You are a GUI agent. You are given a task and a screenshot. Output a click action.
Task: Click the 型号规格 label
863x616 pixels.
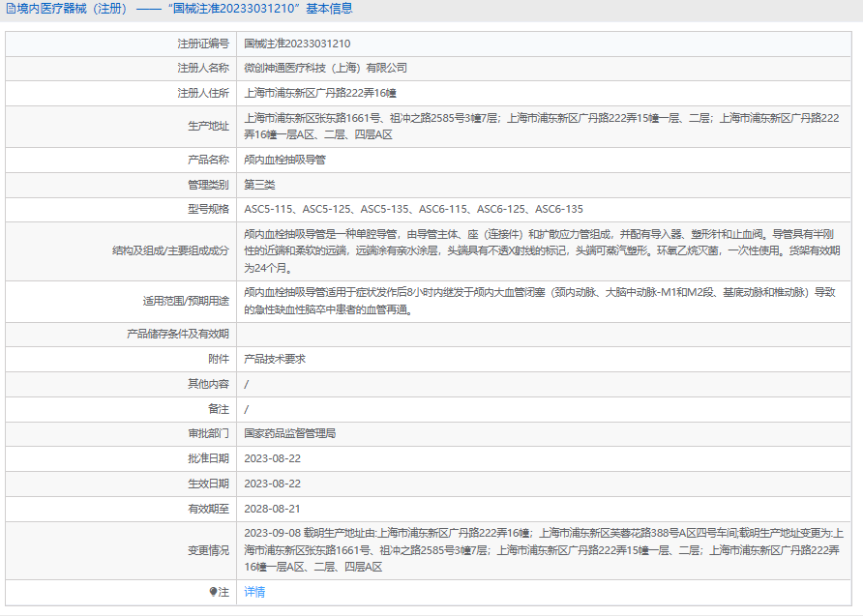[x=208, y=209]
